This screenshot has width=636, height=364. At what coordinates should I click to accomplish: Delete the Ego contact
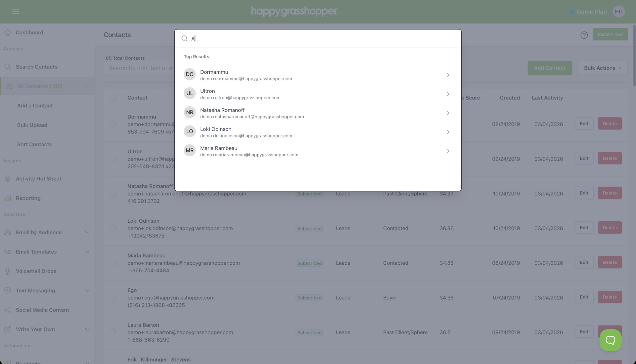coord(609,297)
